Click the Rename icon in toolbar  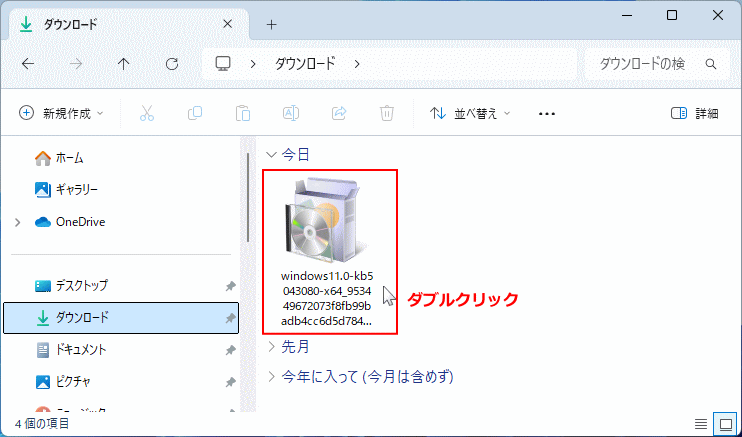coord(290,113)
